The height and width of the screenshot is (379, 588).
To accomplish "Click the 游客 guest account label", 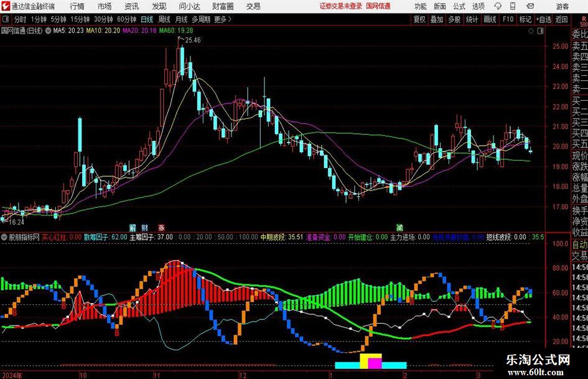I will tap(562, 6).
